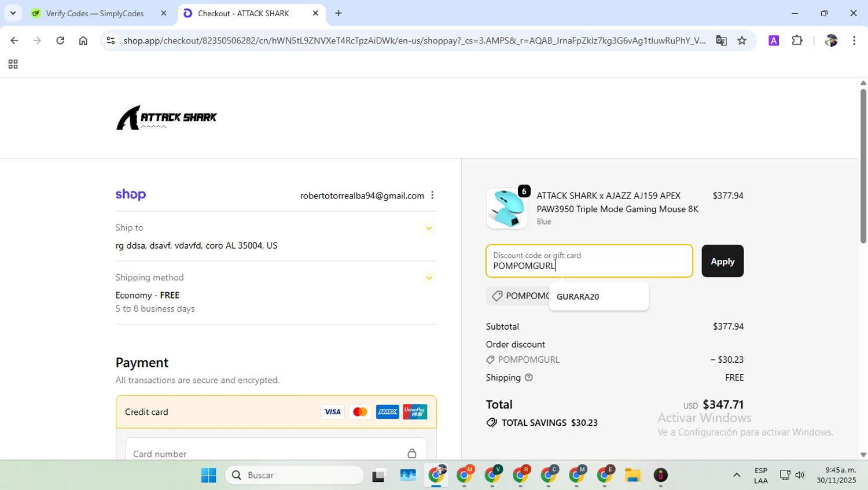This screenshot has height=490, width=868.
Task: Click the gaming mouse product thumbnail
Action: pos(506,208)
